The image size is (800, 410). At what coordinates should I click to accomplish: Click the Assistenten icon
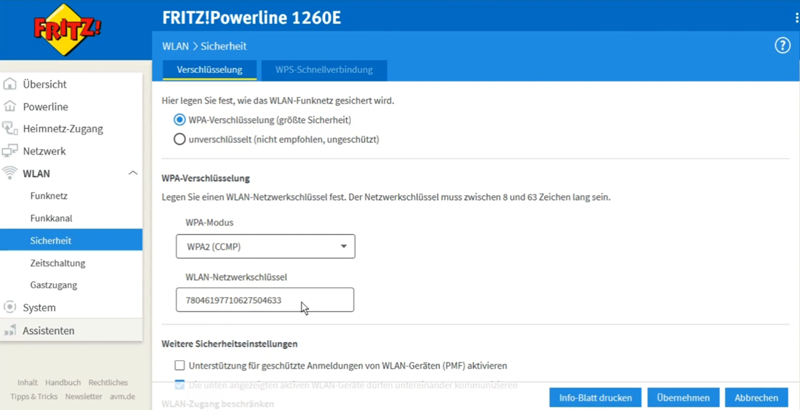click(10, 330)
